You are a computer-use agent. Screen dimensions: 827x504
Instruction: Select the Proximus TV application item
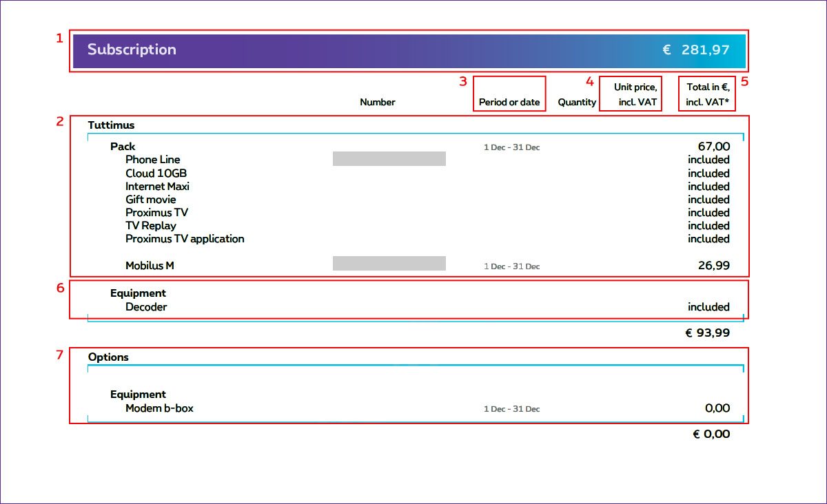point(185,238)
